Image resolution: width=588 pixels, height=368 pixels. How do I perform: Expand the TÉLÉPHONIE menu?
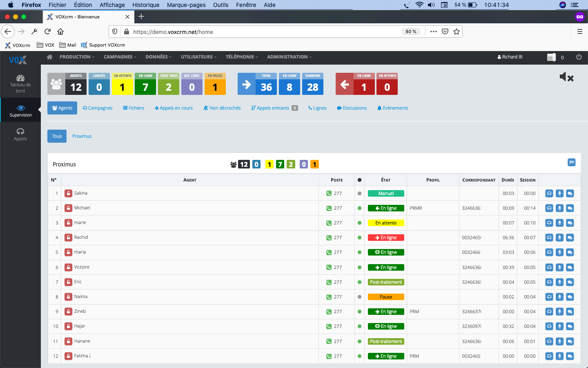(242, 57)
